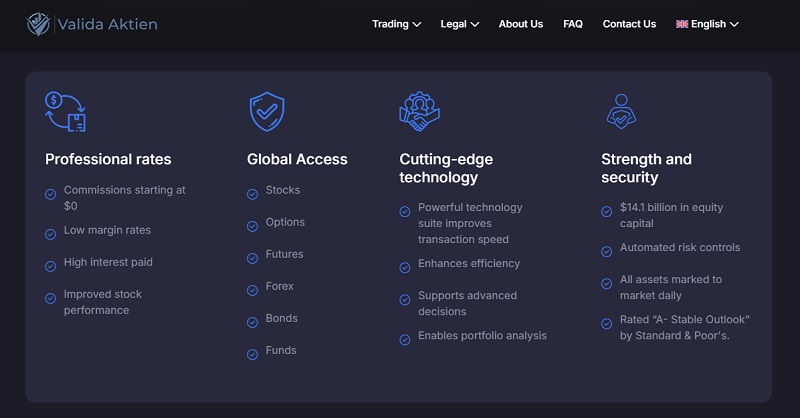Click check icon beside Bonds
This screenshot has width=800, height=418.
point(253,323)
